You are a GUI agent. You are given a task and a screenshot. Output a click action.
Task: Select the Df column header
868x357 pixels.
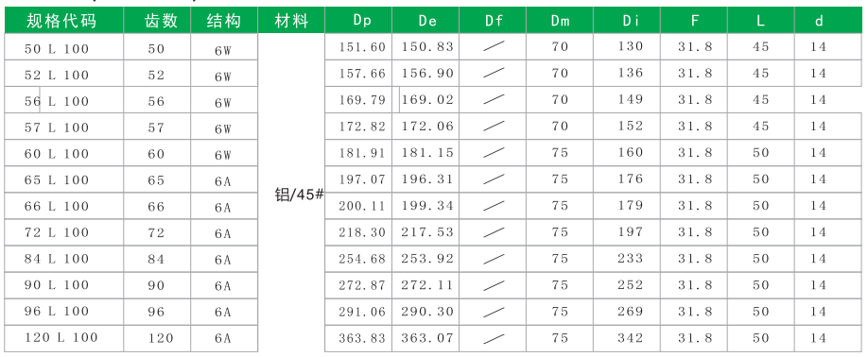click(x=493, y=21)
